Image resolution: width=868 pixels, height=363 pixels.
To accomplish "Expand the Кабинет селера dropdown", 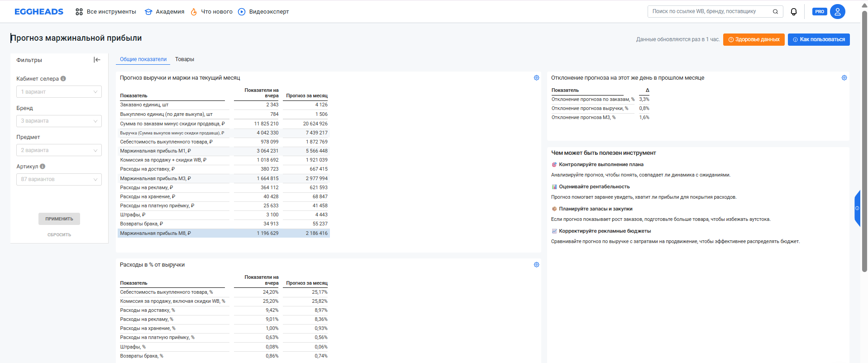I will (x=59, y=92).
